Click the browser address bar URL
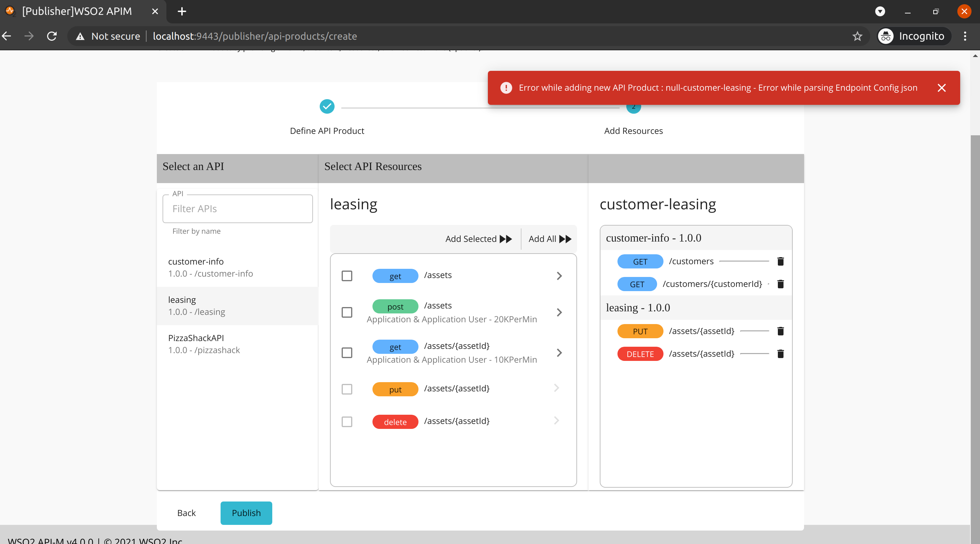Screen dimensions: 980x544 coord(255,36)
